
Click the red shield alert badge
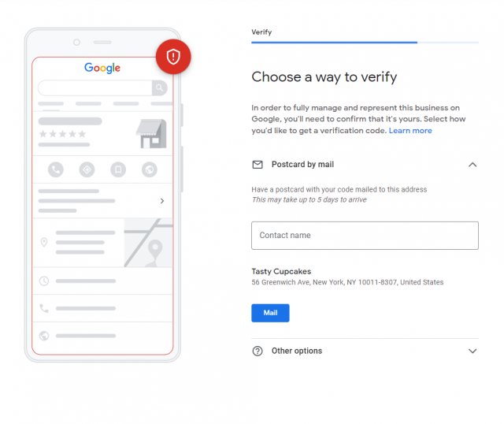(173, 57)
